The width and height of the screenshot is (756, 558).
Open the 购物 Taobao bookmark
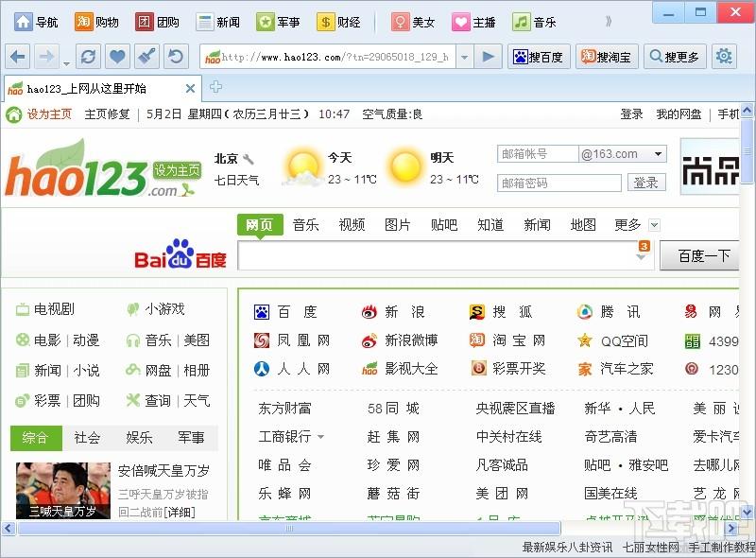pos(96,22)
